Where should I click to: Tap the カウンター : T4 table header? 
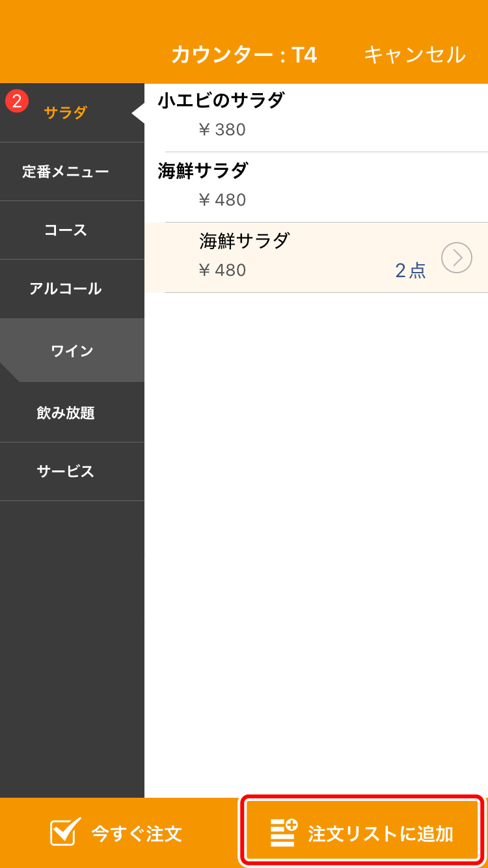click(x=244, y=56)
